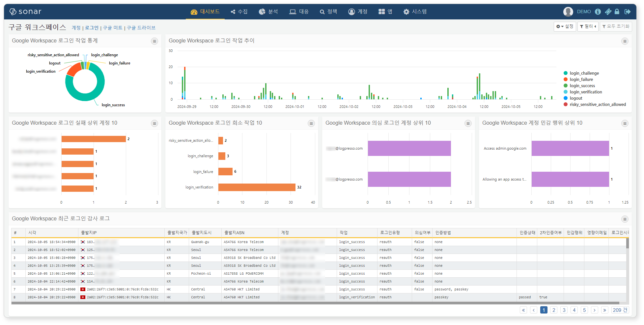
Task: Click Korea flag icon in row 1
Action: [x=83, y=242]
